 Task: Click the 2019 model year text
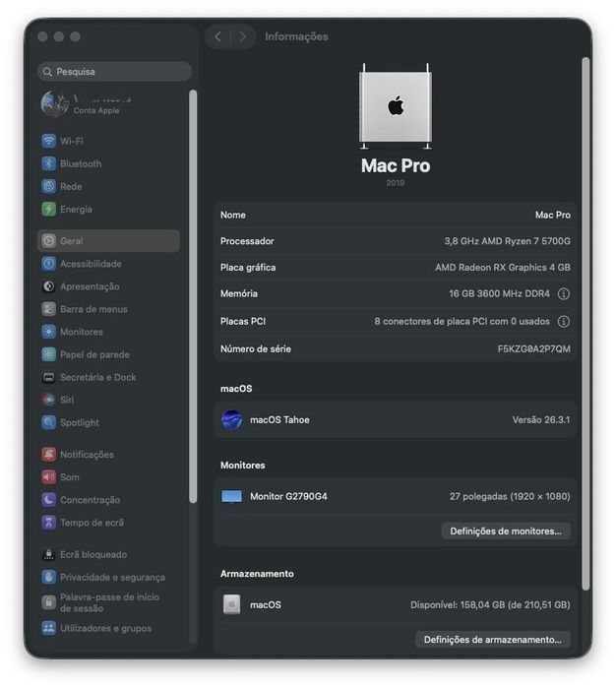coord(396,183)
